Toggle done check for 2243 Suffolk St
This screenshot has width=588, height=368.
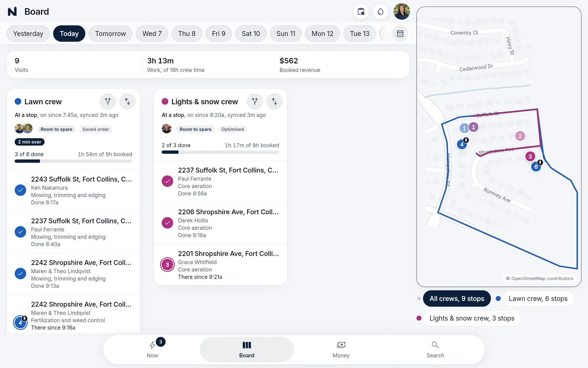click(x=20, y=190)
